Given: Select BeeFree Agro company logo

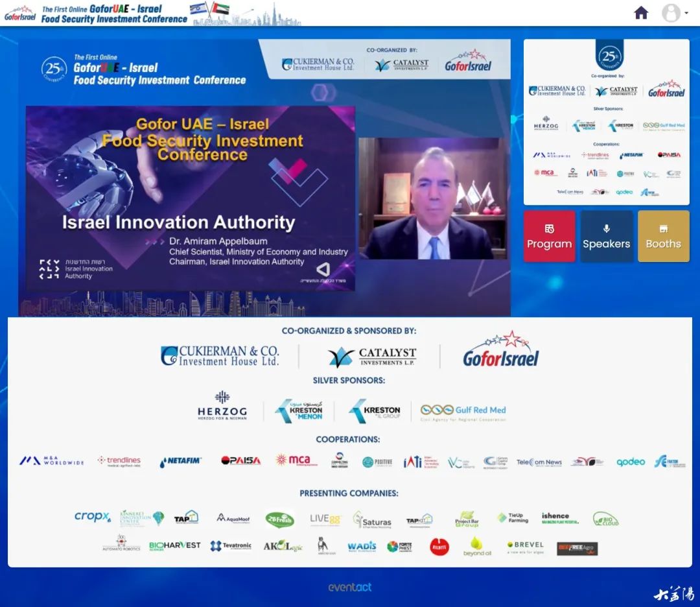Looking at the screenshot, I should coord(577,548).
